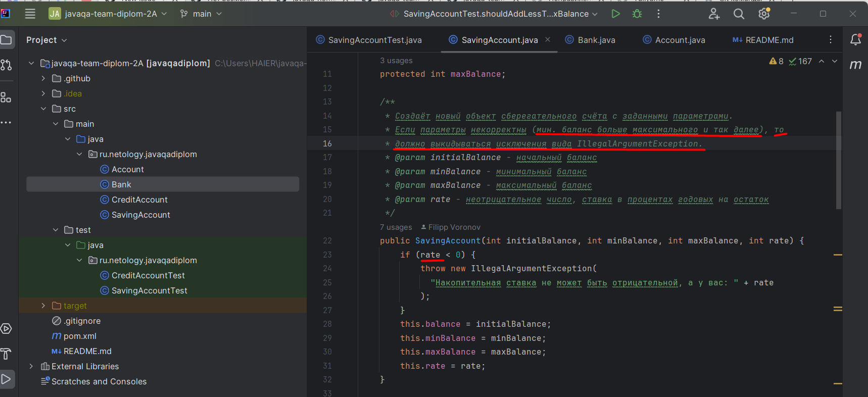Collapse the test ru.netology.javaqadiplom package
868x397 pixels.
tap(79, 260)
